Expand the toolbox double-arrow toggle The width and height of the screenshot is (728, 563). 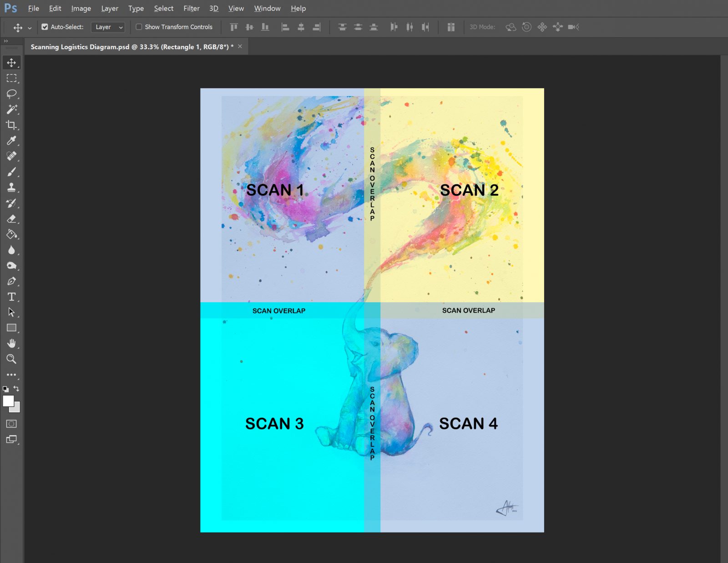click(6, 41)
